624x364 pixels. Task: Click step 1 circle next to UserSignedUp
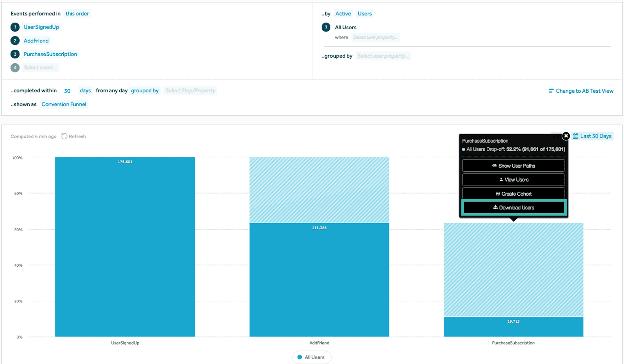[x=15, y=27]
